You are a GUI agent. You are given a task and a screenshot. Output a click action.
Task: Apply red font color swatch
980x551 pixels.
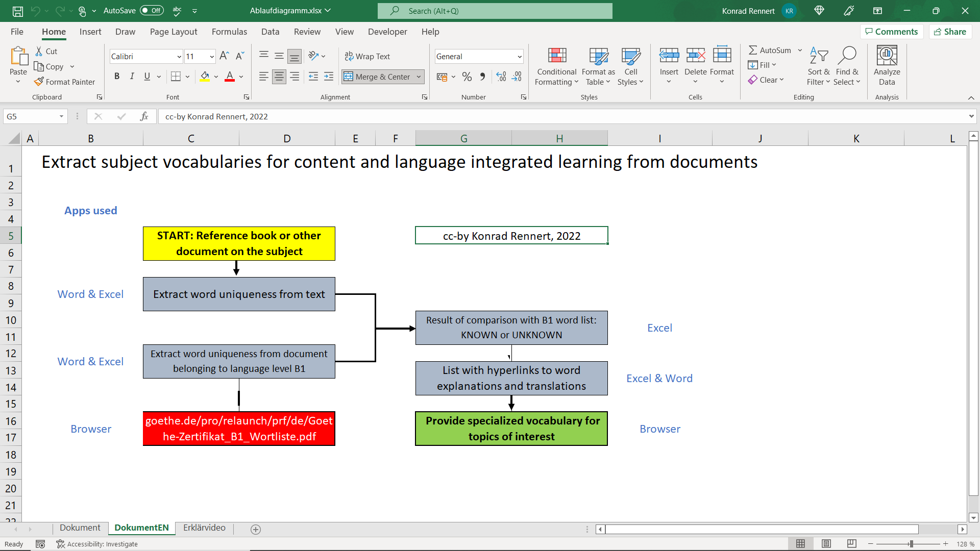230,77
